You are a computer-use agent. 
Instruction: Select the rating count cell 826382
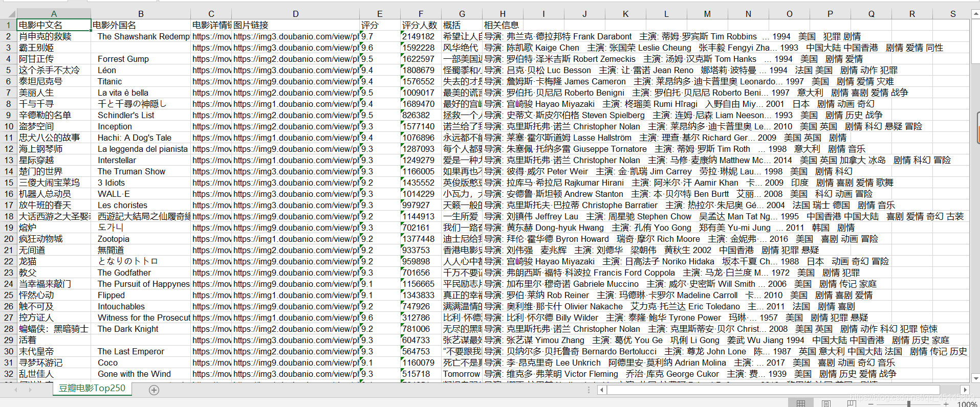pyautogui.click(x=421, y=115)
